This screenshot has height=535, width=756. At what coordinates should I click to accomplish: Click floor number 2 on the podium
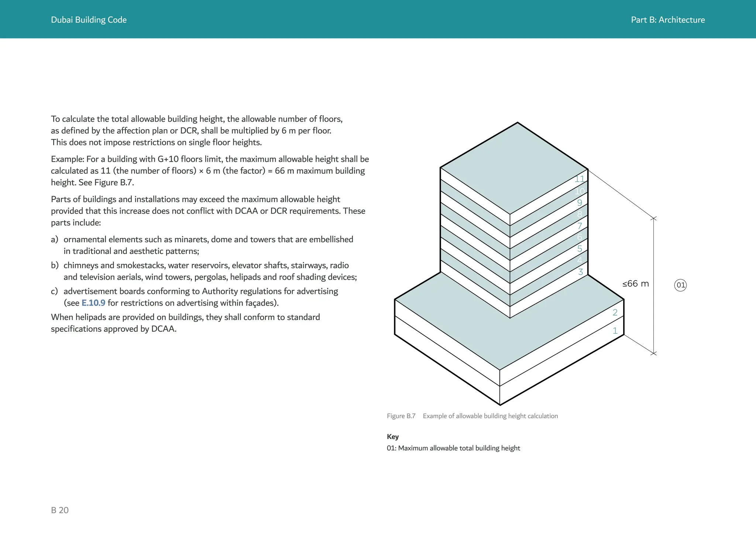click(615, 313)
